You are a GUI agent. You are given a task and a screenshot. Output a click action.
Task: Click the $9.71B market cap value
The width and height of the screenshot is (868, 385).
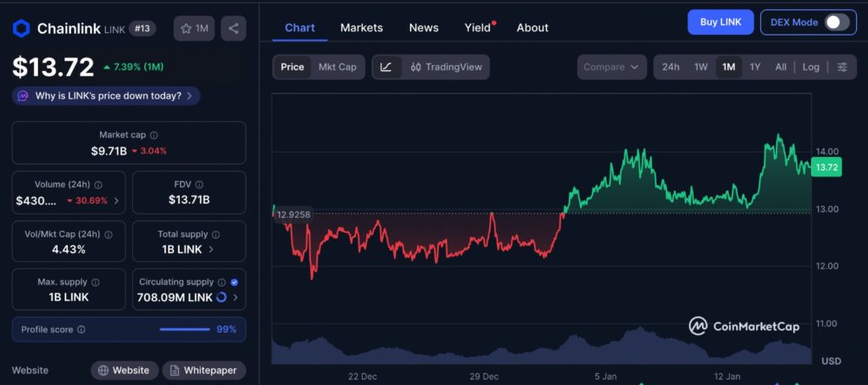[109, 151]
